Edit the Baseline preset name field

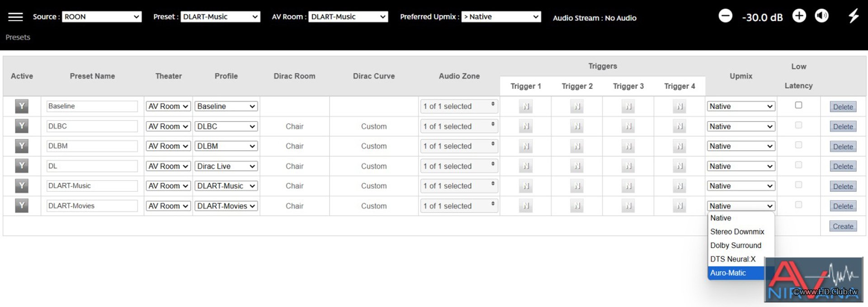pyautogui.click(x=92, y=106)
